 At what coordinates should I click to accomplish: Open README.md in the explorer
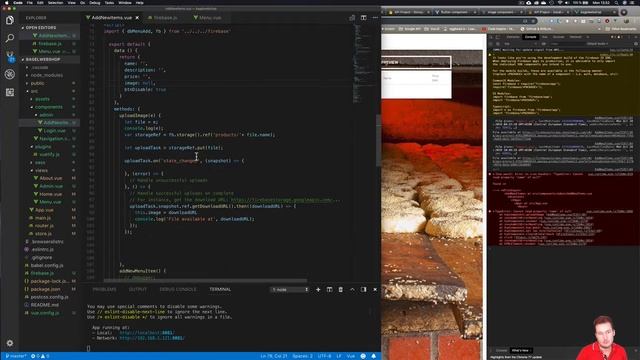click(44, 305)
